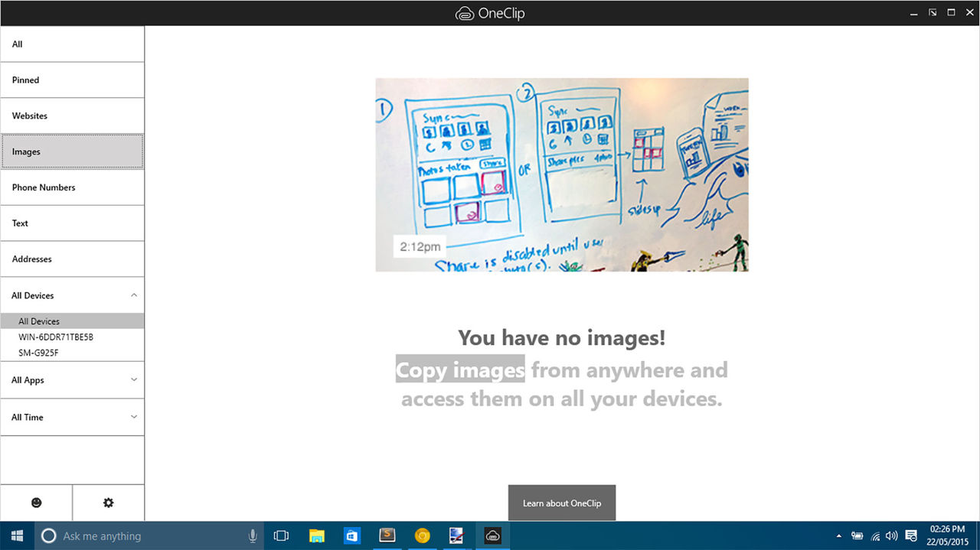The width and height of the screenshot is (980, 550).
Task: Open Task View on the taskbar
Action: tap(281, 536)
